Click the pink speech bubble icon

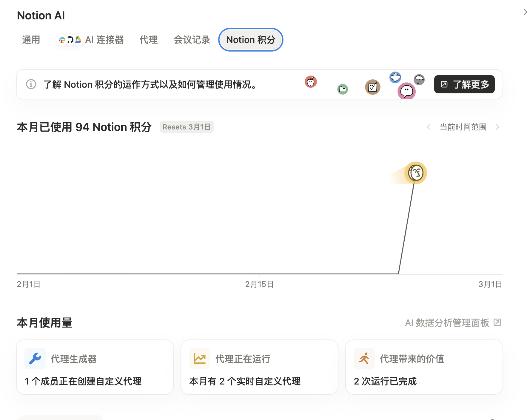406,91
